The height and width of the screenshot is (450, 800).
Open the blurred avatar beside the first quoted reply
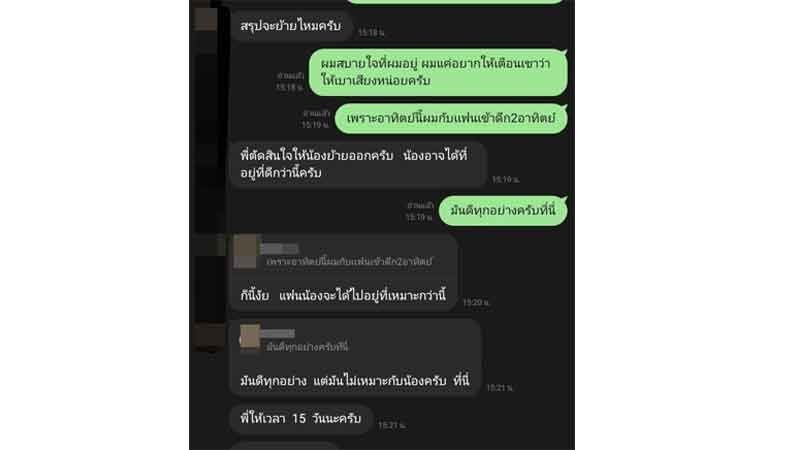[x=209, y=245]
